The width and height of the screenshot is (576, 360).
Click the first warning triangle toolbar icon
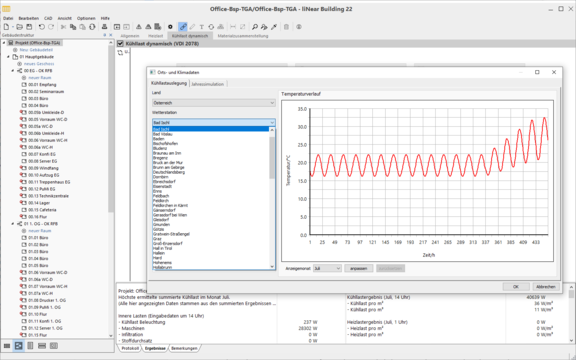tap(139, 27)
